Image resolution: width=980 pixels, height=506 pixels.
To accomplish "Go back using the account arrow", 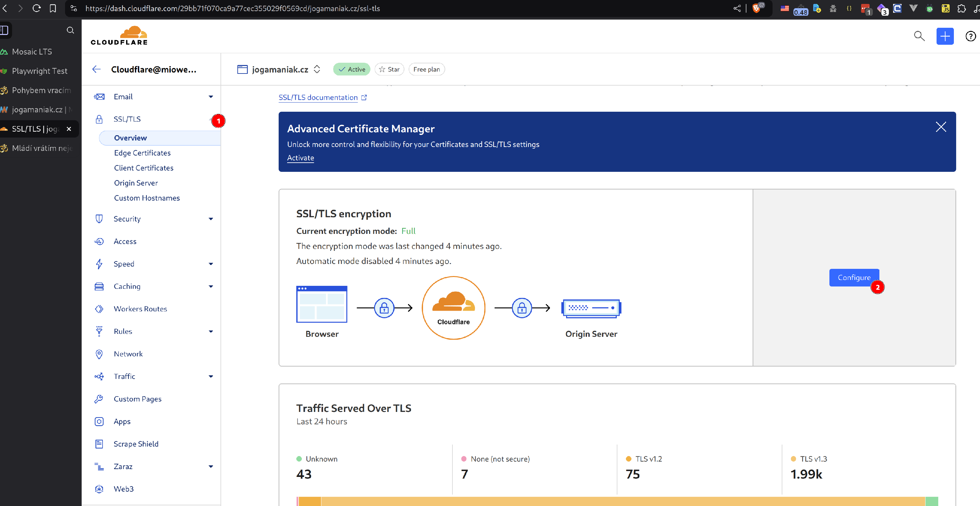I will click(96, 69).
